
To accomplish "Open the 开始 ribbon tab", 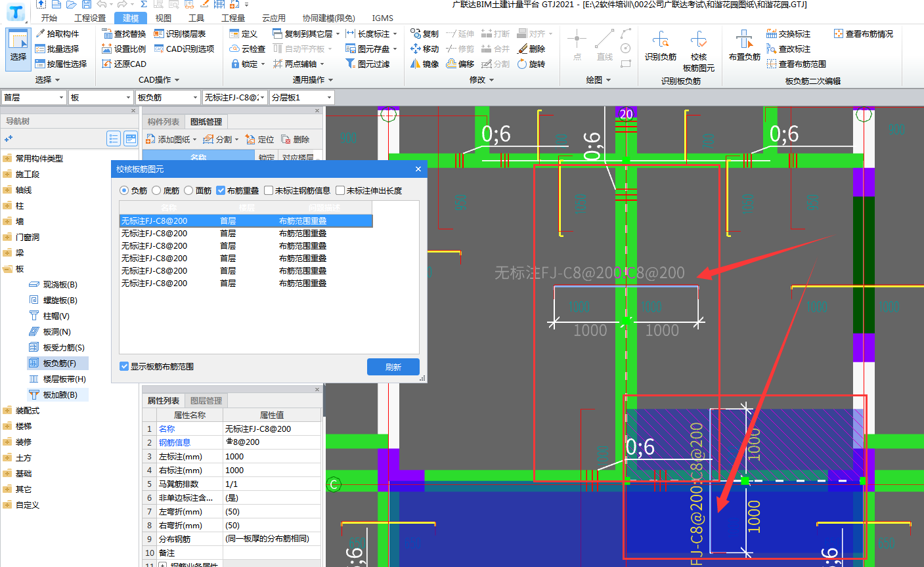I will [49, 18].
